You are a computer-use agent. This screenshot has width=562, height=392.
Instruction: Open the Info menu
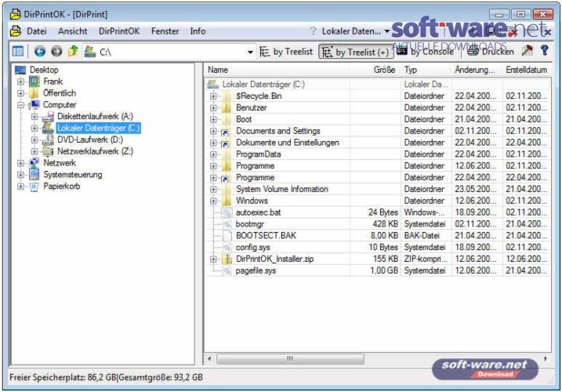(198, 31)
